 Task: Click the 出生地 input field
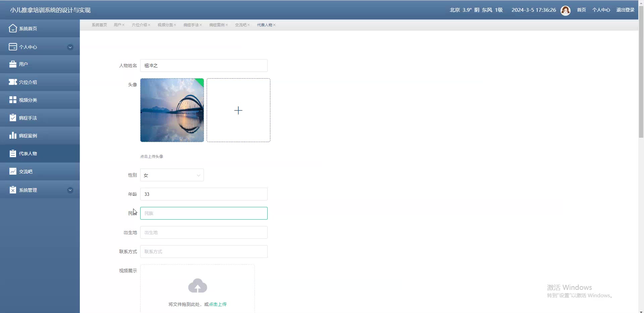click(x=204, y=232)
